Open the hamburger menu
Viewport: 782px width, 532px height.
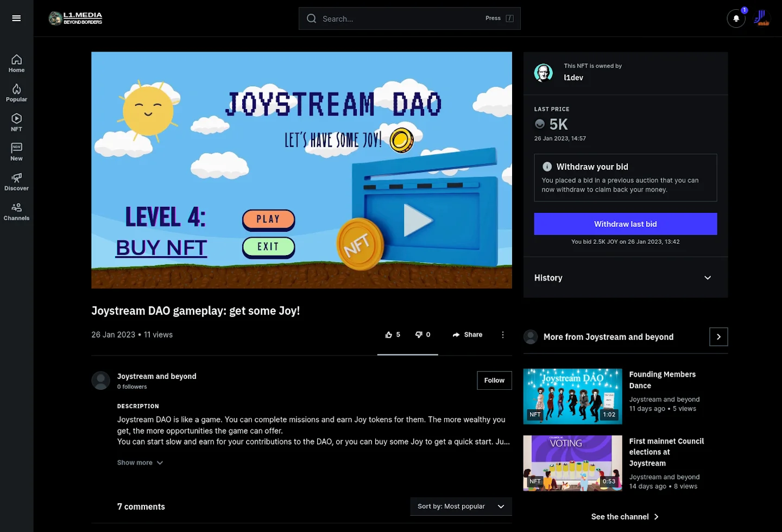(x=16, y=18)
